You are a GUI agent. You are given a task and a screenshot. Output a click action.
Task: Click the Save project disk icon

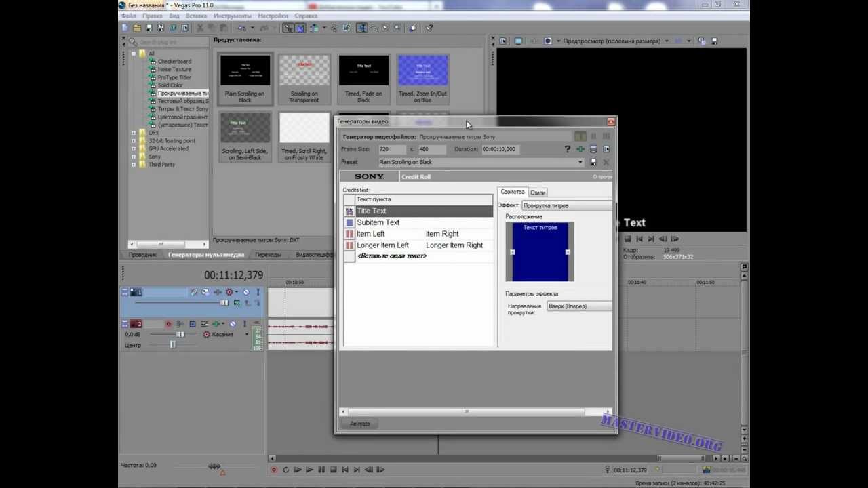coord(149,28)
